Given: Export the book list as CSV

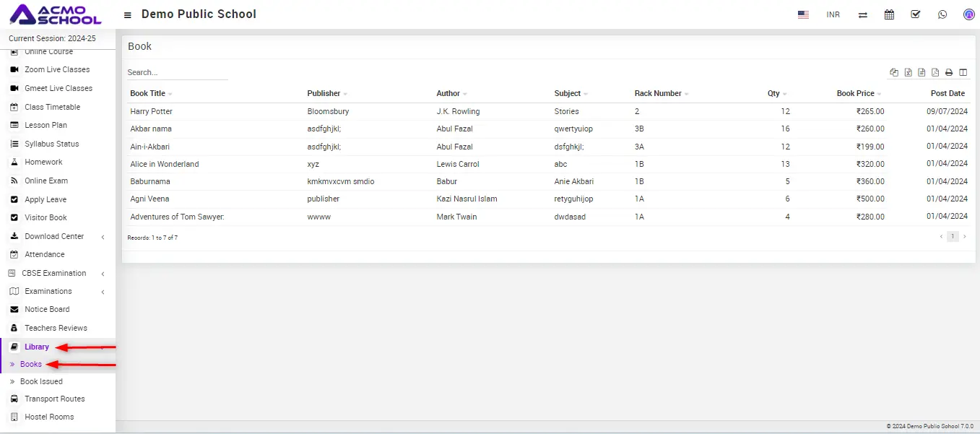Looking at the screenshot, I should click(922, 72).
